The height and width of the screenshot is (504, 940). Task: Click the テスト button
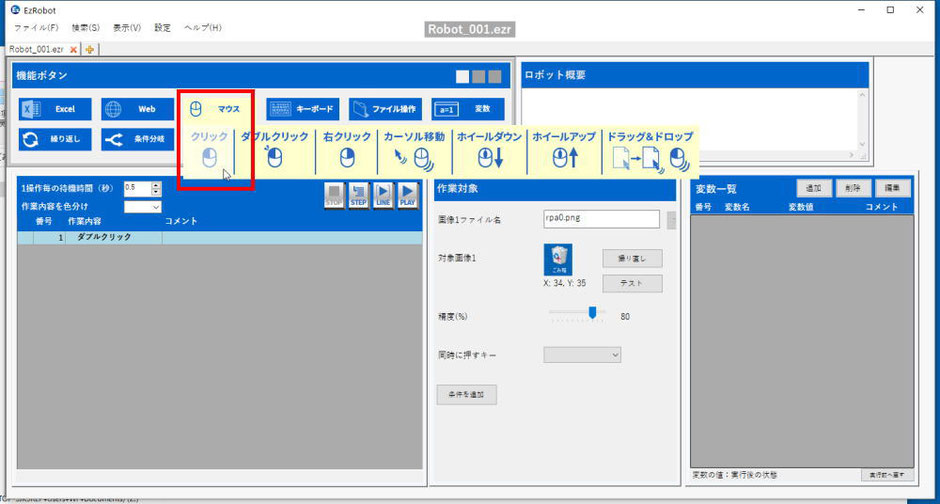pyautogui.click(x=632, y=283)
